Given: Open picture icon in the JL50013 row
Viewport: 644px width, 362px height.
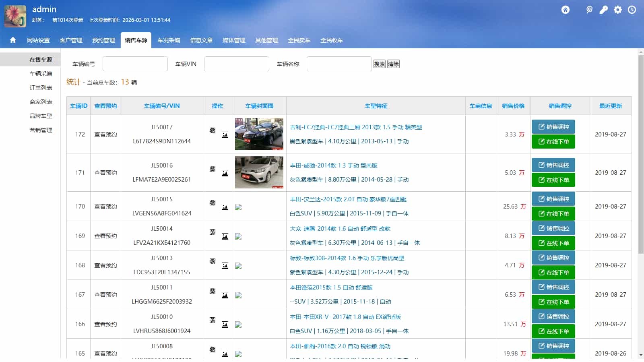Looking at the screenshot, I should pos(225,266).
